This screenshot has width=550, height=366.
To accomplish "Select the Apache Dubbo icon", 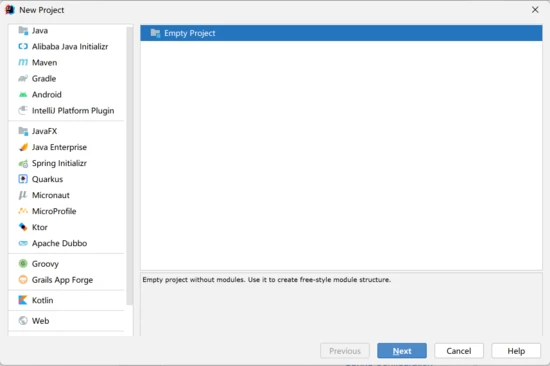I will tap(23, 243).
